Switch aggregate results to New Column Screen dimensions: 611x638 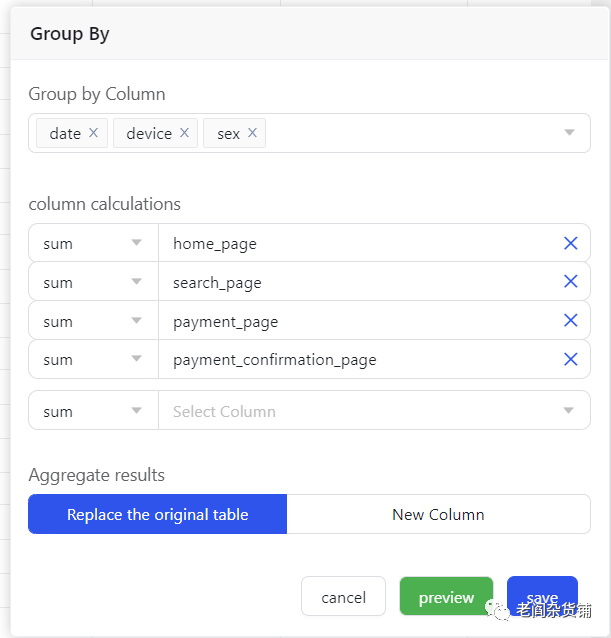pos(438,514)
